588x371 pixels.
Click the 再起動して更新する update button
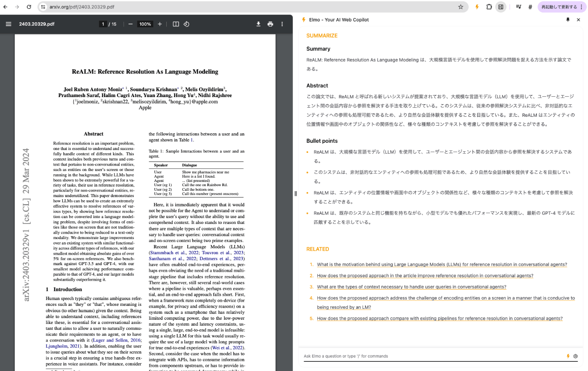tap(559, 7)
